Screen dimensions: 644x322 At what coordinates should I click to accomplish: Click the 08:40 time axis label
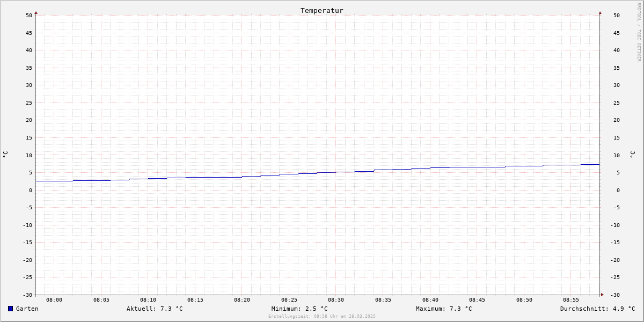(x=430, y=300)
